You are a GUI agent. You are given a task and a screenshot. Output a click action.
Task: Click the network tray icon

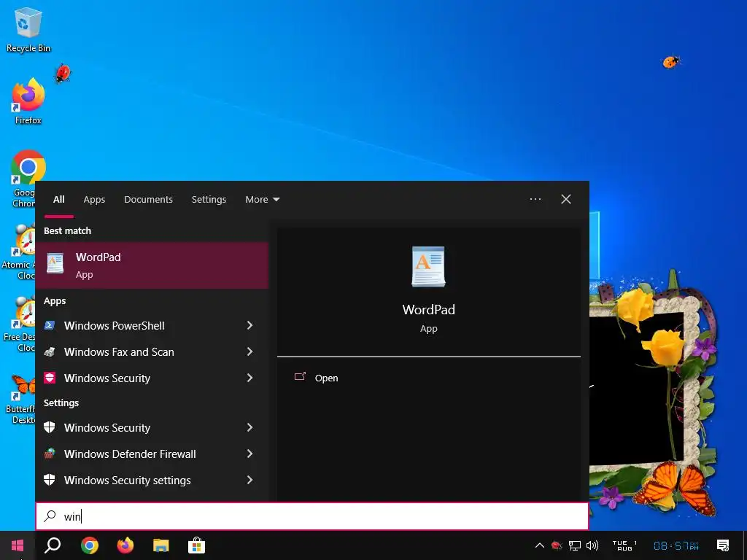pyautogui.click(x=575, y=545)
